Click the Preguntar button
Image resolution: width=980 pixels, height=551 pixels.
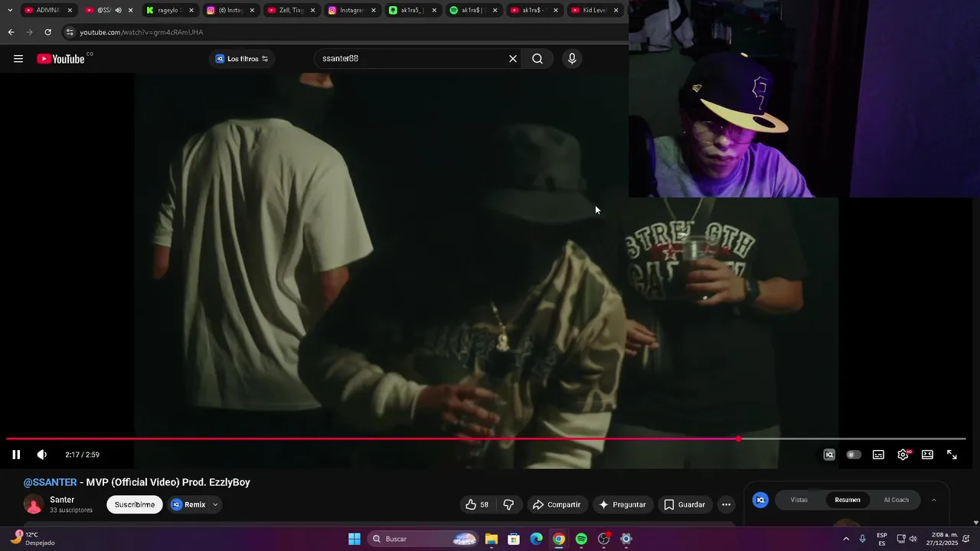[622, 504]
